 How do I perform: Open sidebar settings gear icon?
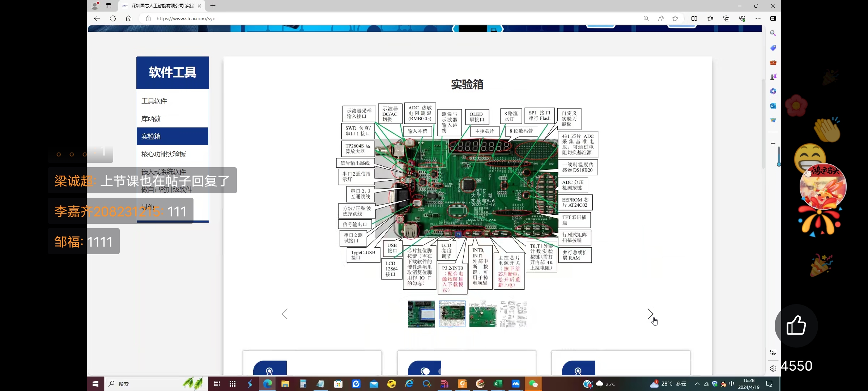(x=773, y=369)
